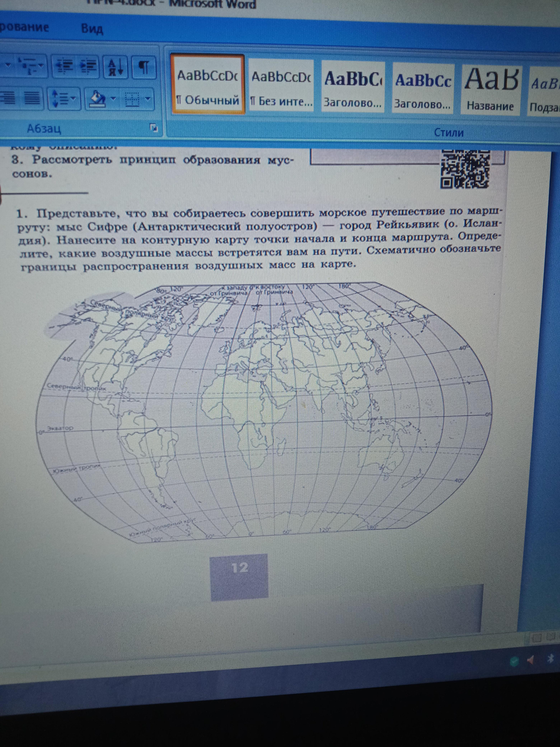The width and height of the screenshot is (560, 747).
Task: Click the Bluetooth tray icon
Action: click(x=550, y=658)
